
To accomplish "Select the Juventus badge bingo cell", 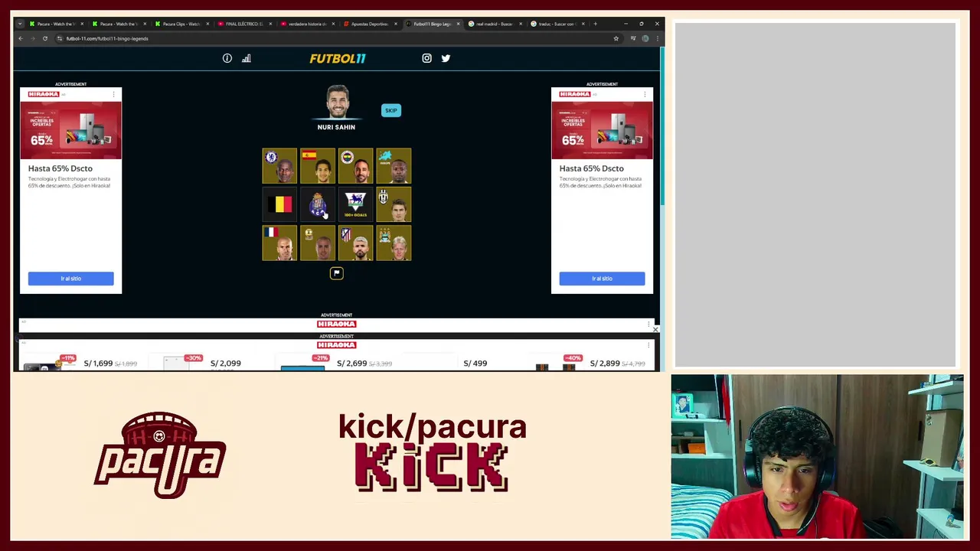I will tap(394, 204).
